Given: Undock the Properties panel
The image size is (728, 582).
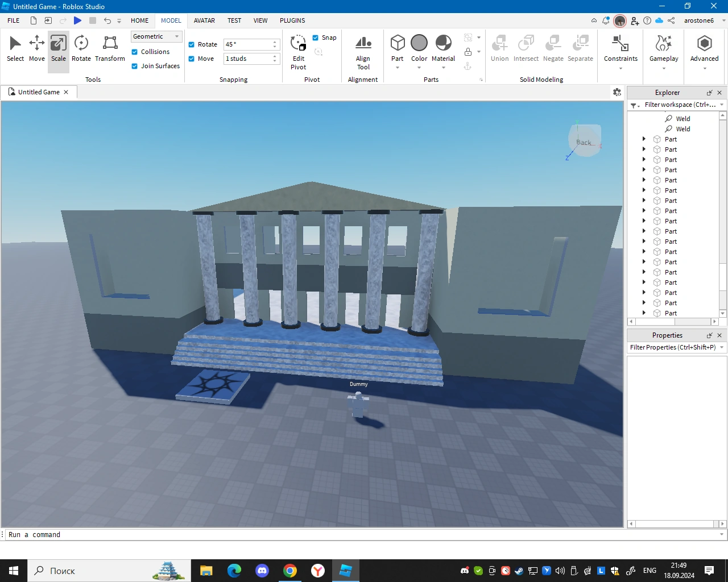Looking at the screenshot, I should [709, 335].
